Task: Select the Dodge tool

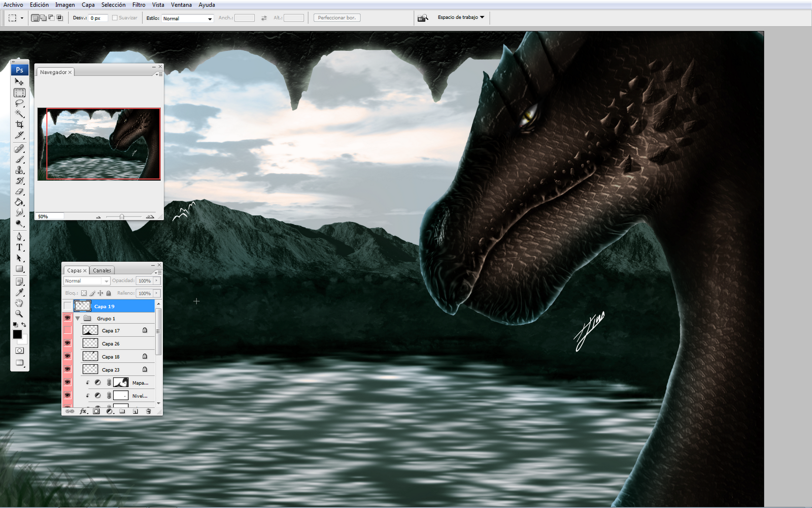Action: 19,224
